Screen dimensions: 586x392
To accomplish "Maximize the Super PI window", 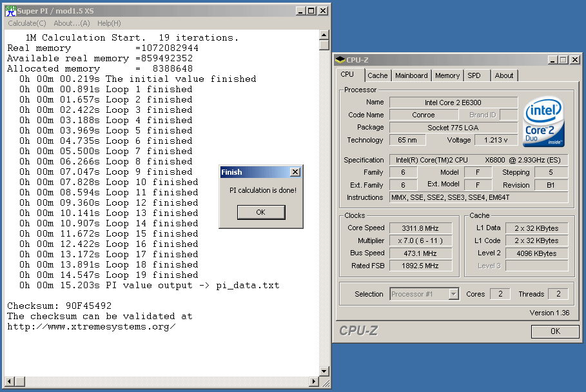I will pos(311,11).
